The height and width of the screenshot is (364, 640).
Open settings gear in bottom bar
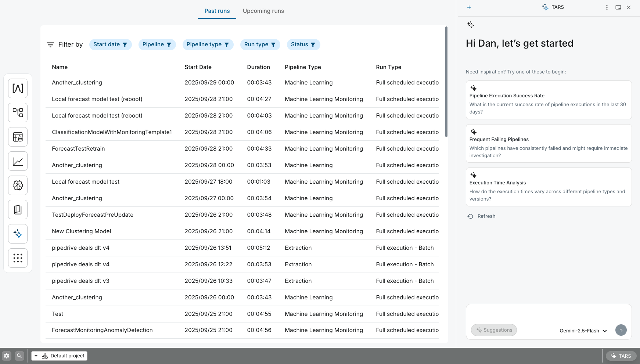[7, 356]
